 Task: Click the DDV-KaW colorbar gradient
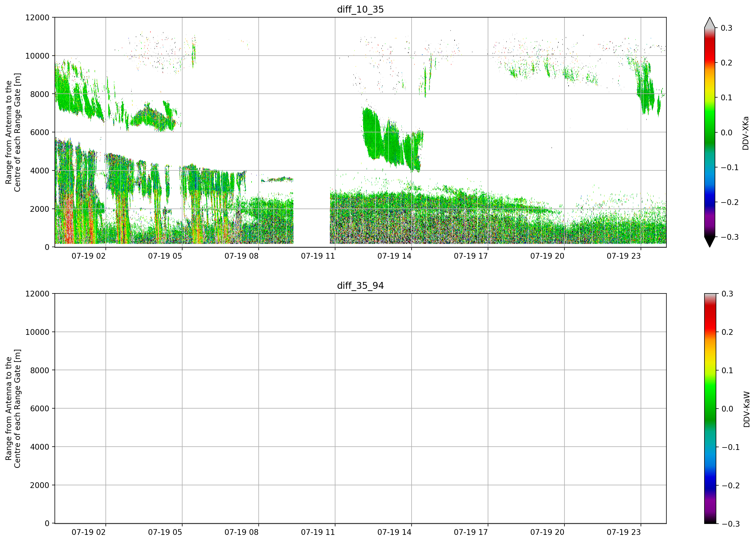[710, 409]
